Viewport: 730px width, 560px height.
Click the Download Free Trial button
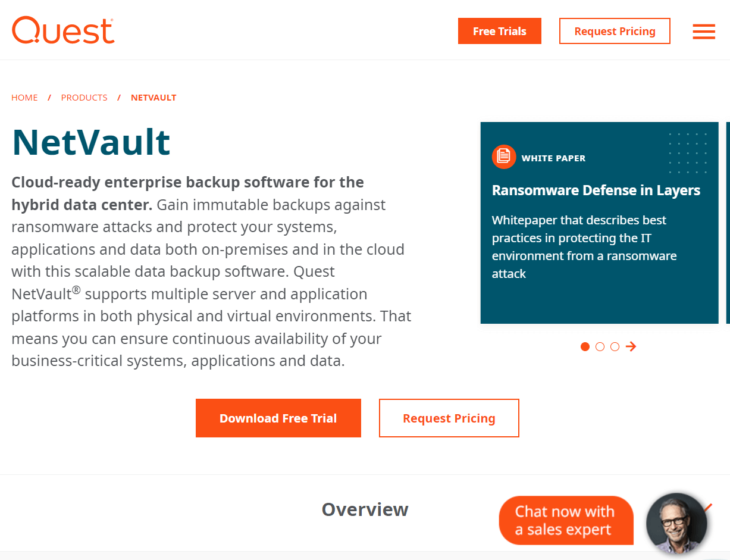pyautogui.click(x=278, y=418)
